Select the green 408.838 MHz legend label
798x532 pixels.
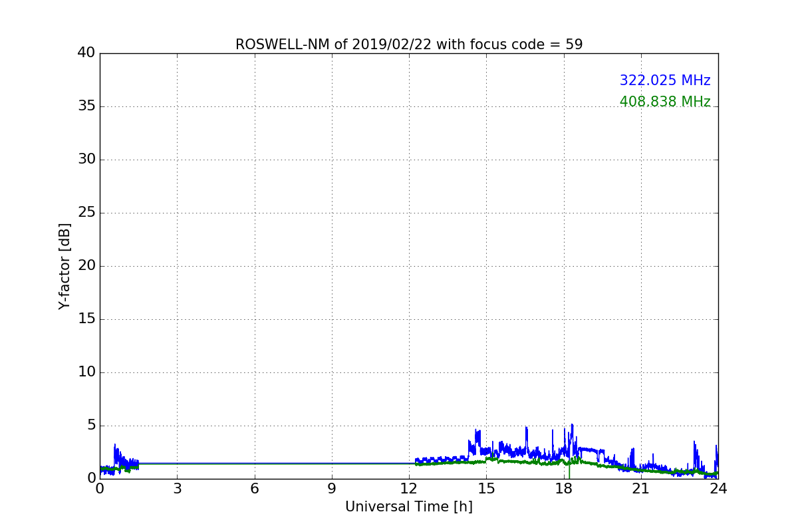[x=665, y=102]
